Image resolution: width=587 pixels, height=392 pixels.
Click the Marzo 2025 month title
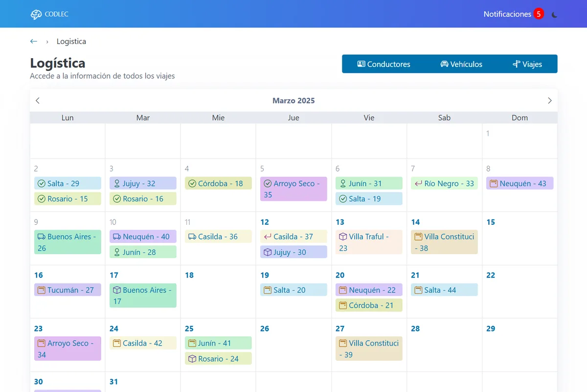(293, 101)
